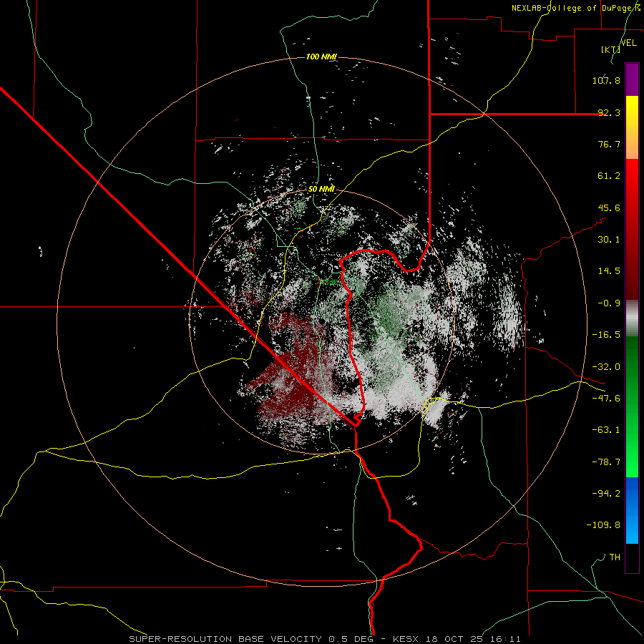Viewport: 644px width, 644px height.
Task: Click the yellow-orange segment of color scale
Action: coord(632,127)
